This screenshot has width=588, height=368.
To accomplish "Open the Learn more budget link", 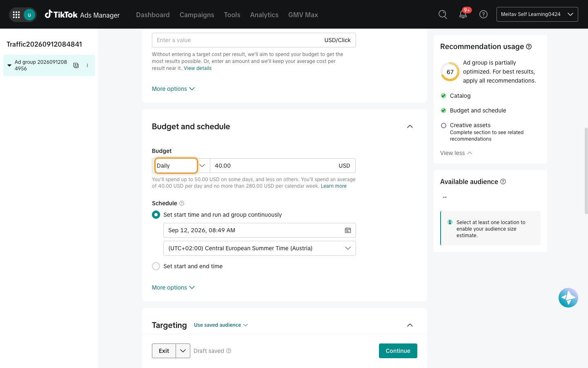I will 334,186.
